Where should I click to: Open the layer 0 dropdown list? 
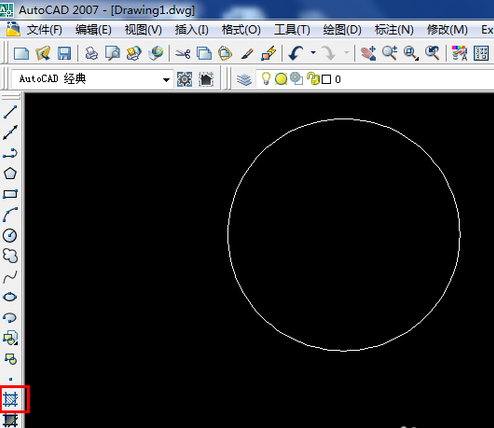(375, 79)
